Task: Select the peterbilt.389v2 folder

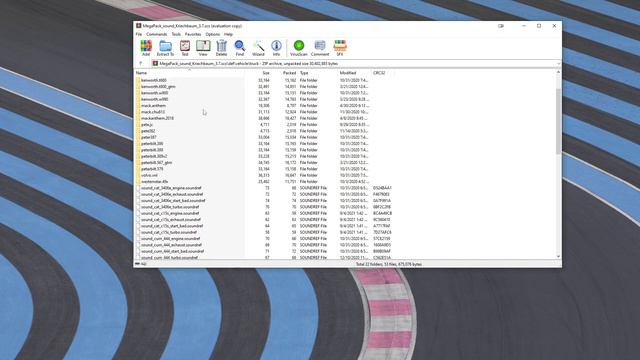Action: coord(154,156)
